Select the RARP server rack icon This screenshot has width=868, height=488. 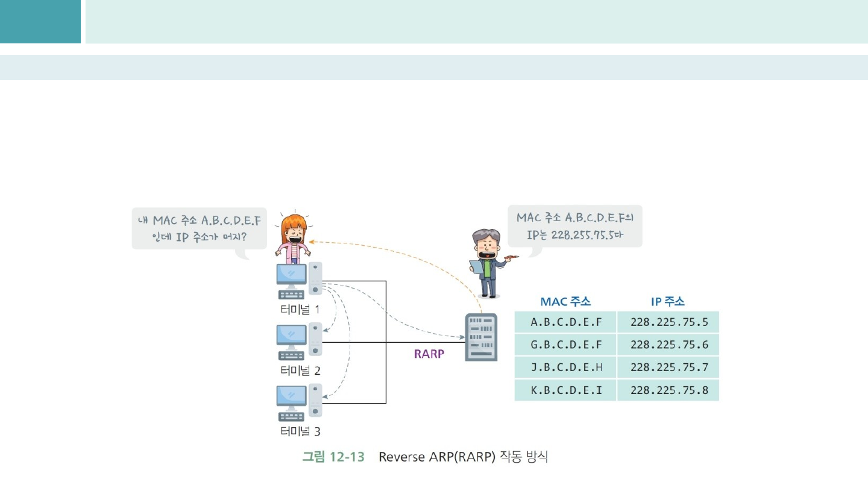click(x=481, y=337)
